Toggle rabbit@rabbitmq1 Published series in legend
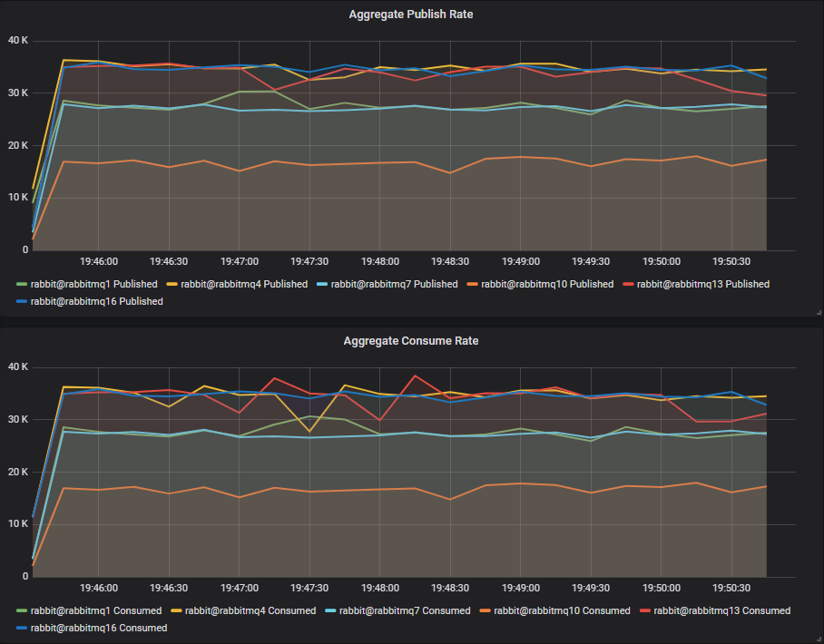This screenshot has height=644, width=824. 93,284
